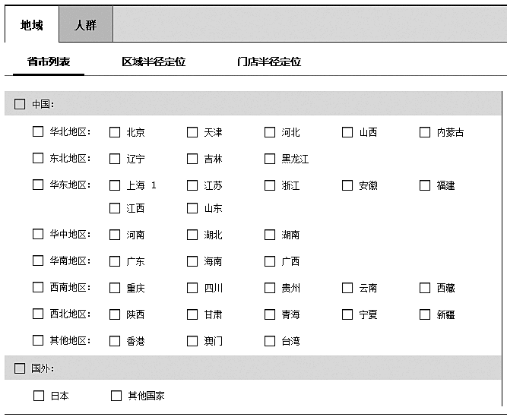The image size is (507, 420).
Task: Toggle the 华东地区 region checkbox
Action: [38, 185]
